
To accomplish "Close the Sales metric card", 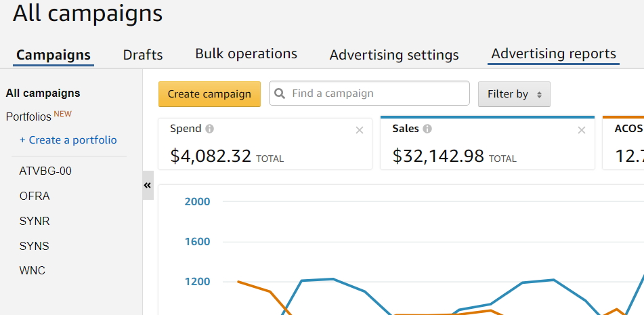I will [x=582, y=130].
